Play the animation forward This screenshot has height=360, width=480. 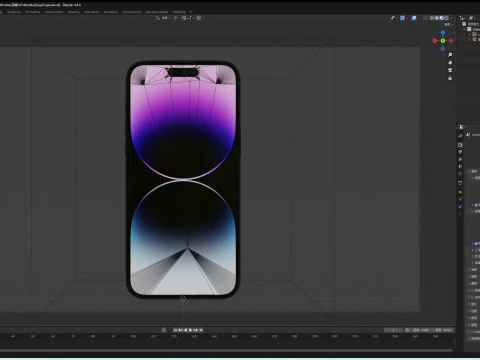point(191,330)
